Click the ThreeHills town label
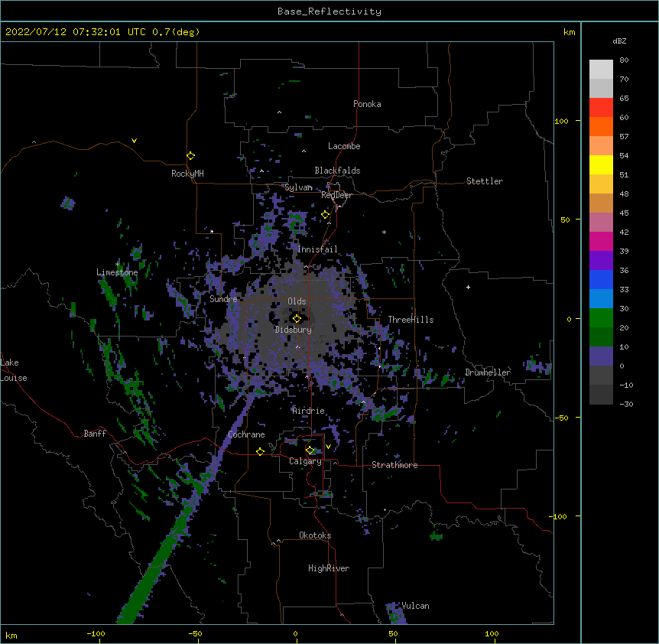 pyautogui.click(x=411, y=320)
